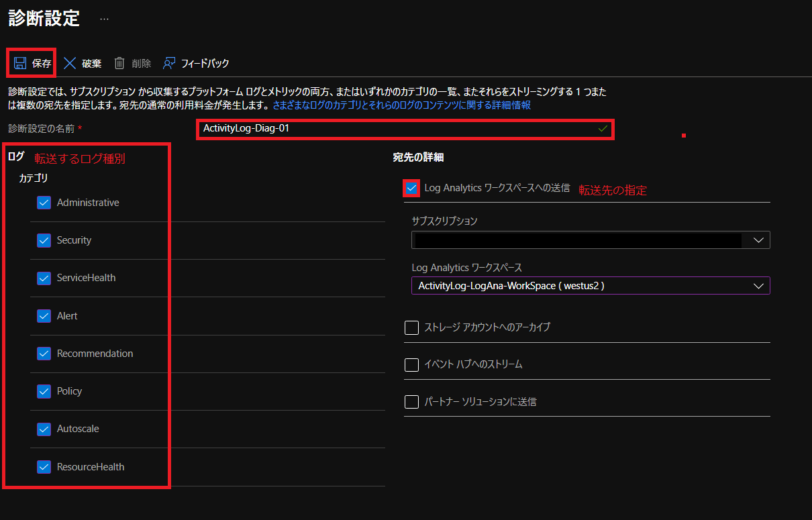Enable パートナー ソリューションに送信 checkbox
The width and height of the screenshot is (812, 520).
[x=411, y=403]
